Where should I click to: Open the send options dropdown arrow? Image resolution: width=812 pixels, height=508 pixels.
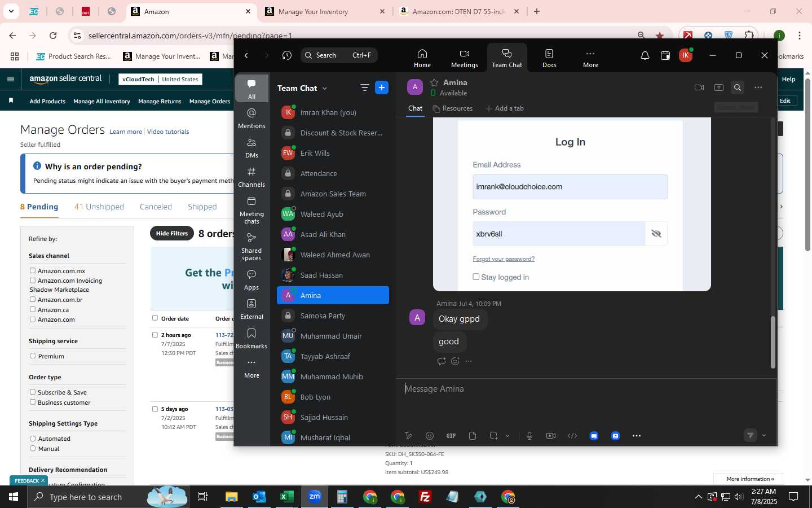pyautogui.click(x=764, y=435)
